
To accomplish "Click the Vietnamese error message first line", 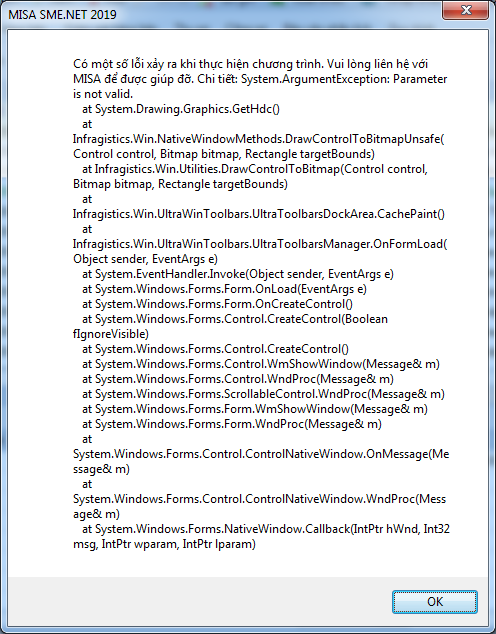I will [x=251, y=64].
